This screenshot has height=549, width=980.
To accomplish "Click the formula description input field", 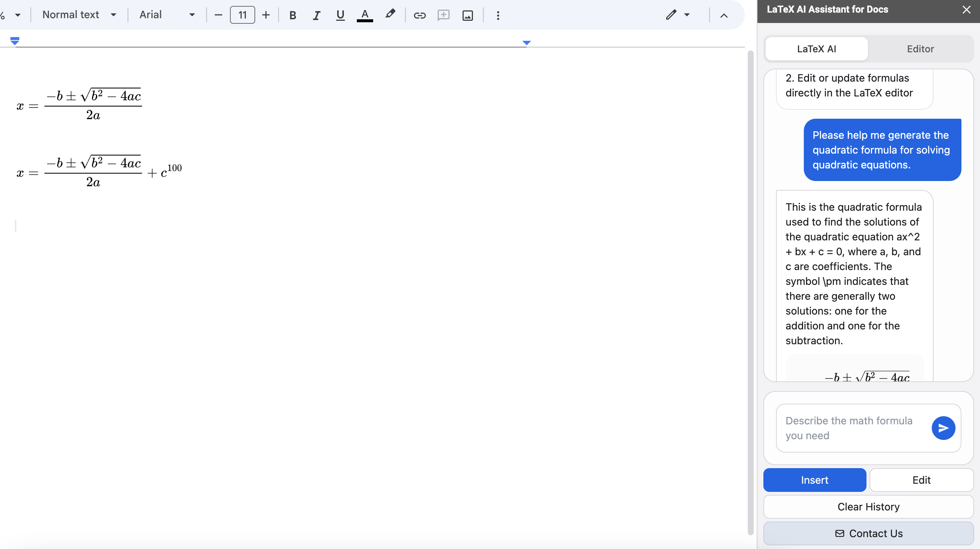I will 855,428.
